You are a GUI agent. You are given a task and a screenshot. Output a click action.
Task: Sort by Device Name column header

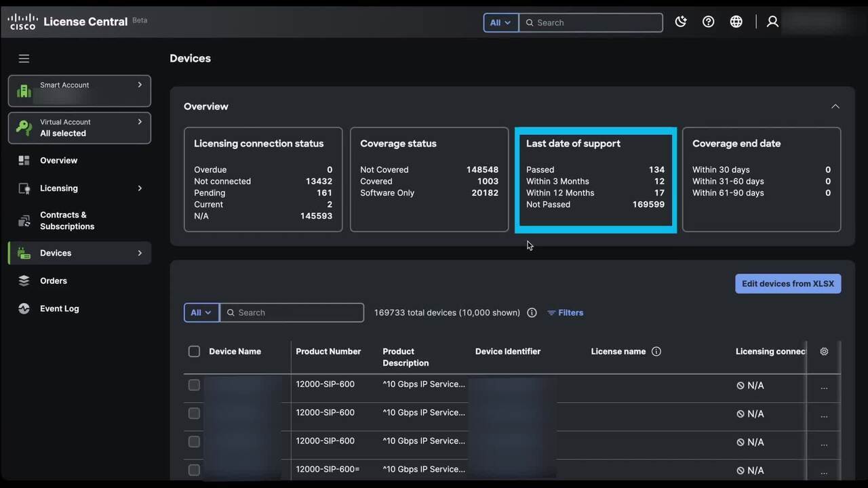click(x=235, y=351)
